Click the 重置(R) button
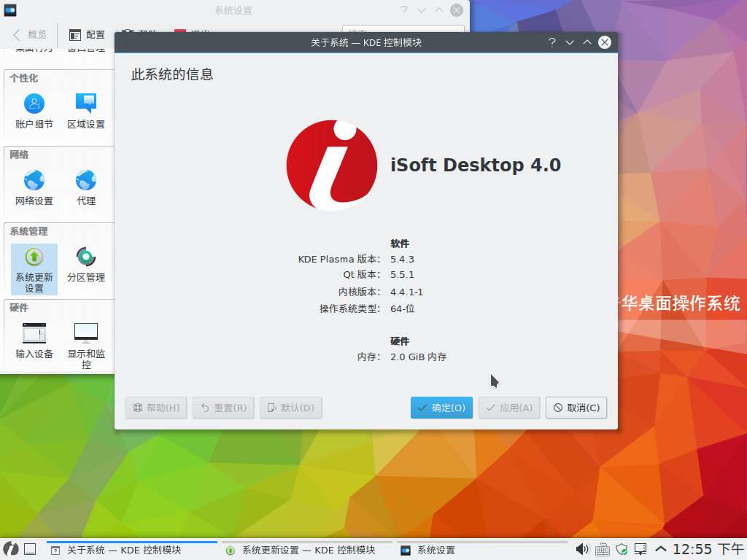The width and height of the screenshot is (747, 560). 223,408
